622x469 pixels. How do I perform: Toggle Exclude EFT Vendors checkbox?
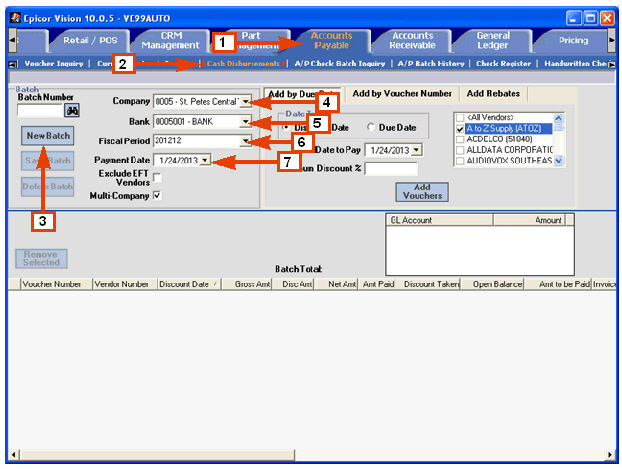point(157,177)
